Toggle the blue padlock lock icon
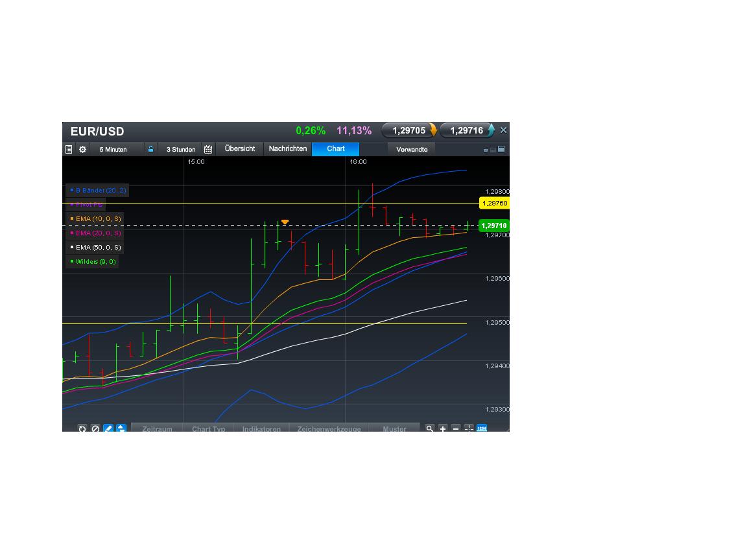747x560 pixels. (150, 149)
